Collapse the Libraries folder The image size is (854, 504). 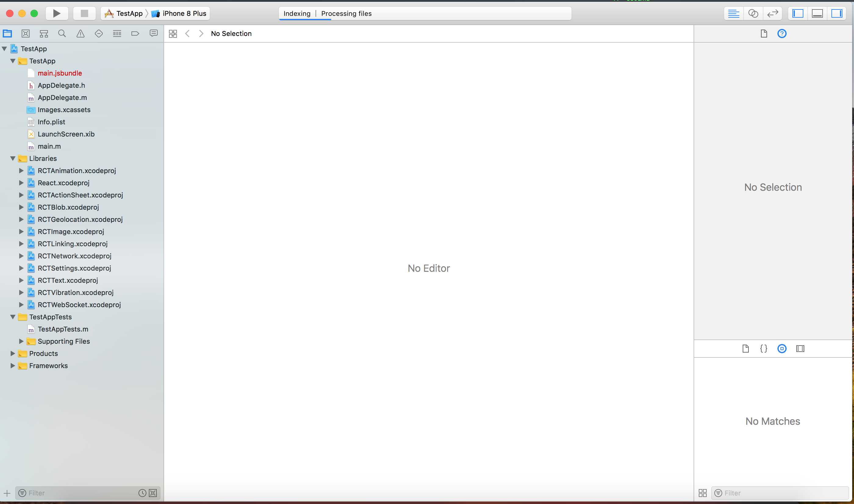pyautogui.click(x=13, y=158)
